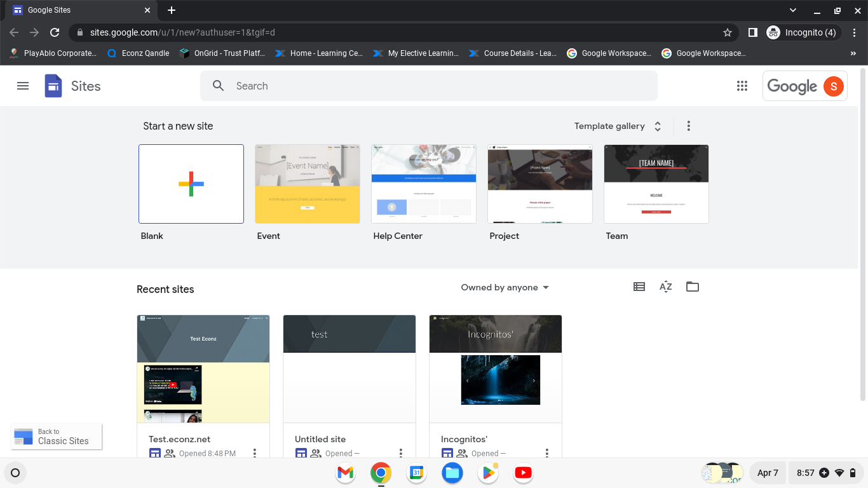Screen dimensions: 868x488
Task: Choose the Team template
Action: pyautogui.click(x=656, y=184)
